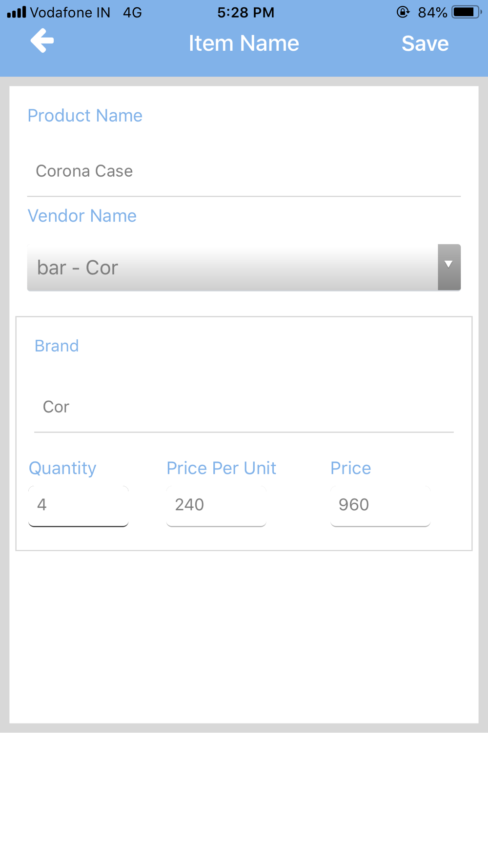Tap the rotation lock status icon

tap(403, 12)
